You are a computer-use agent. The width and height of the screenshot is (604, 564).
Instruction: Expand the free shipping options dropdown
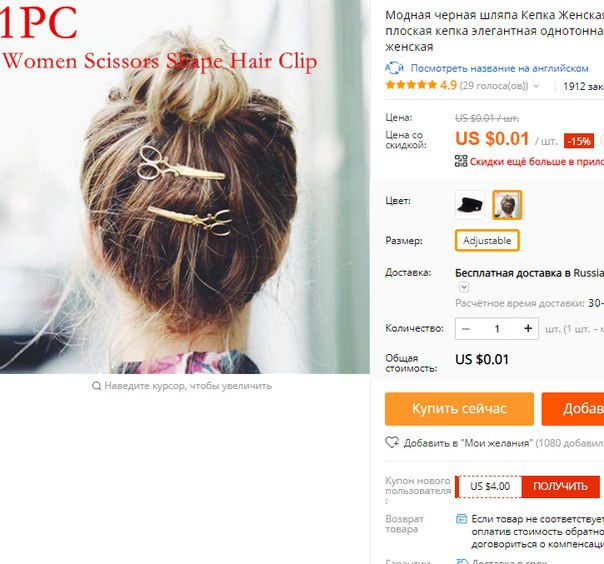pyautogui.click(x=464, y=287)
